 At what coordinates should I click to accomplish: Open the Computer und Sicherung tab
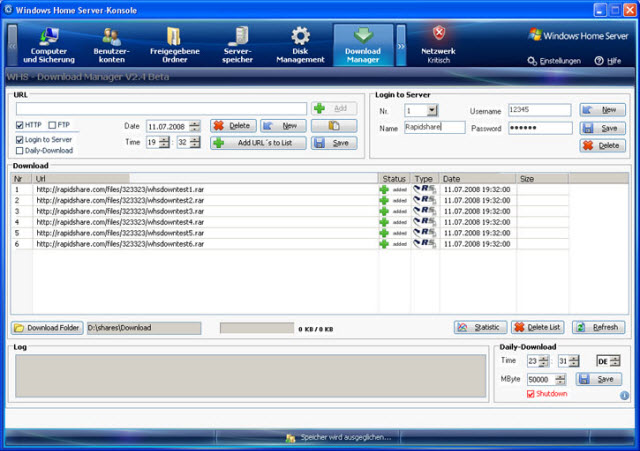point(49,45)
